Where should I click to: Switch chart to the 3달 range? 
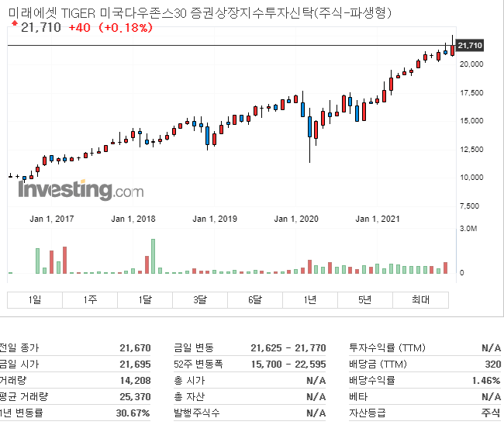tap(200, 300)
